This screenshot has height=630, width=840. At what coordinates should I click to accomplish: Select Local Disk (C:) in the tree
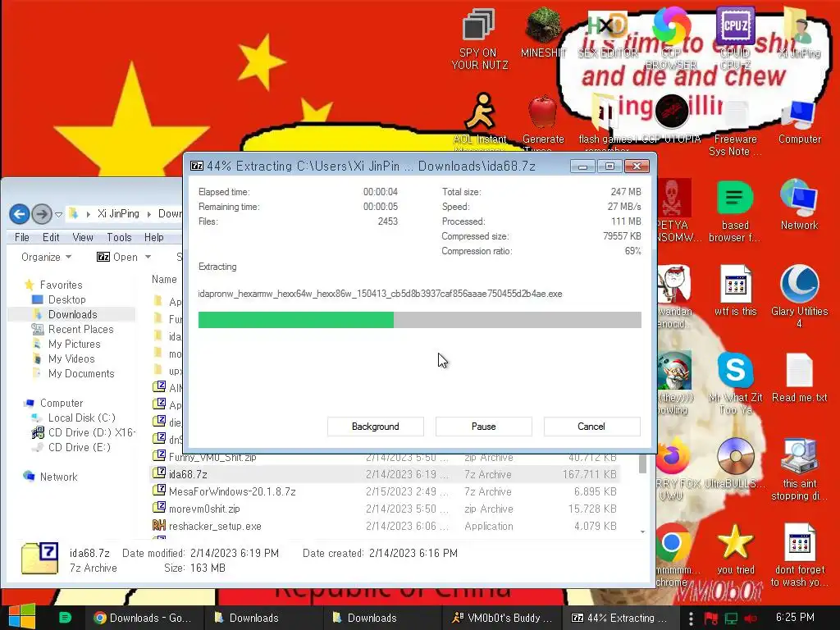81,418
